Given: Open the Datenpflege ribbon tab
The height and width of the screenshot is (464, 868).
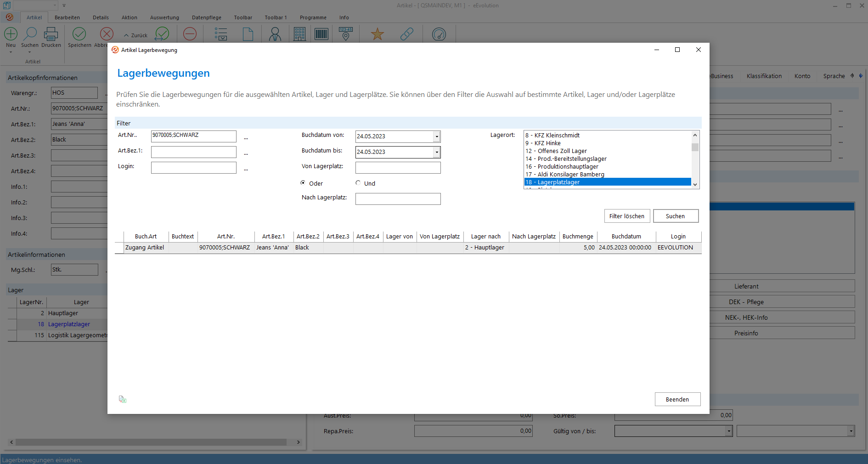Looking at the screenshot, I should pos(207,17).
